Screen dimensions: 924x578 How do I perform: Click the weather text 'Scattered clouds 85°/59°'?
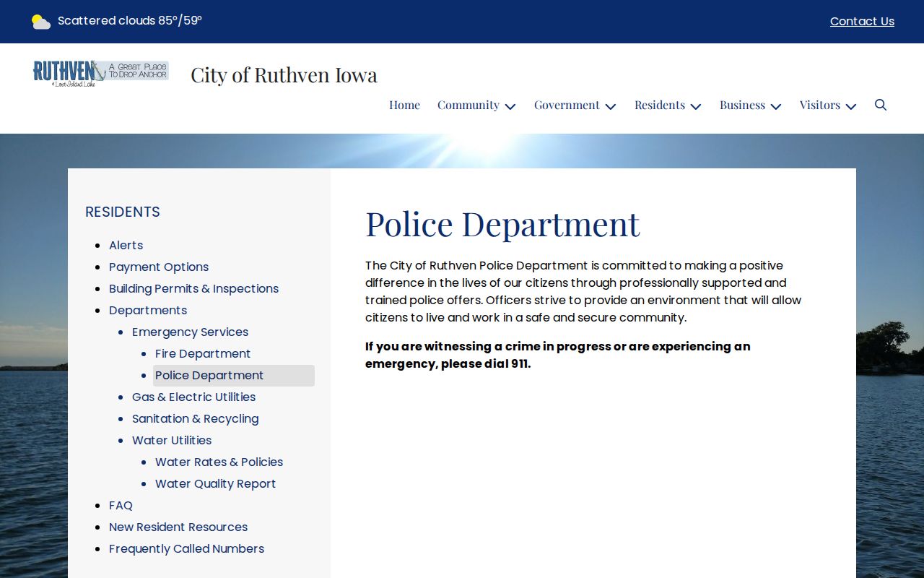click(130, 21)
